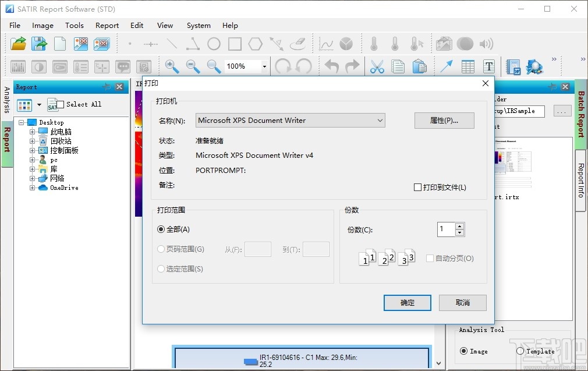The width and height of the screenshot is (588, 371).
Task: Expand the OneDrive tree node
Action: click(x=31, y=188)
